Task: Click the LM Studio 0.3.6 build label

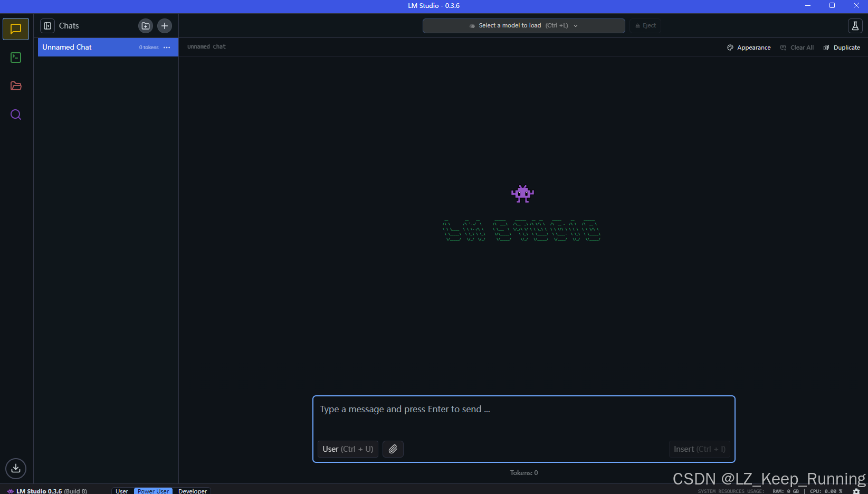Action: pyautogui.click(x=47, y=491)
